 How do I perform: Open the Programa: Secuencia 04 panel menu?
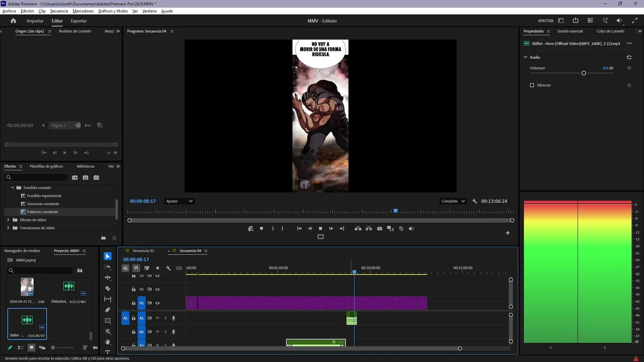click(x=172, y=31)
